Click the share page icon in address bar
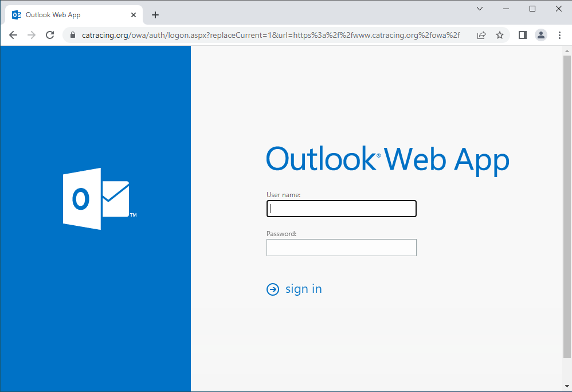 [x=481, y=35]
